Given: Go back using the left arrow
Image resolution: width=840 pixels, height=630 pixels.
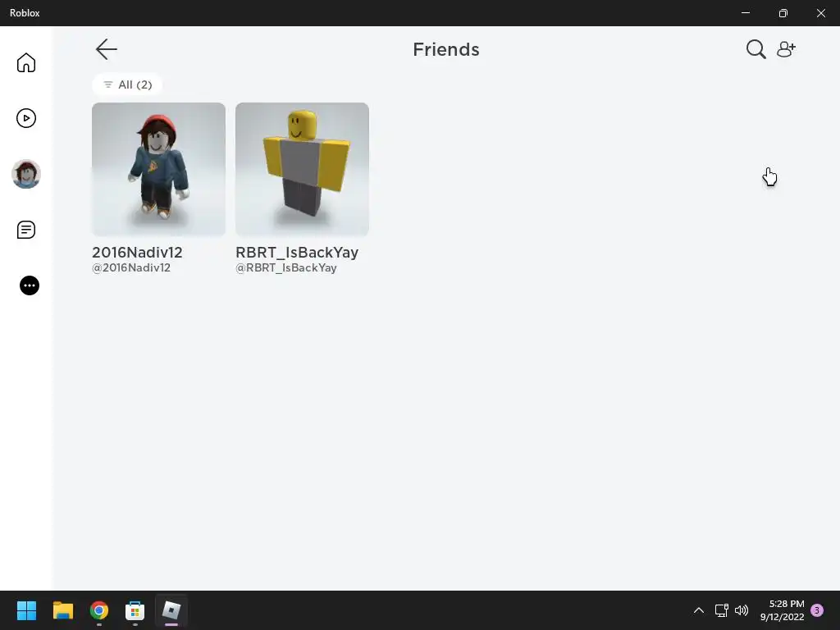Looking at the screenshot, I should tap(106, 49).
